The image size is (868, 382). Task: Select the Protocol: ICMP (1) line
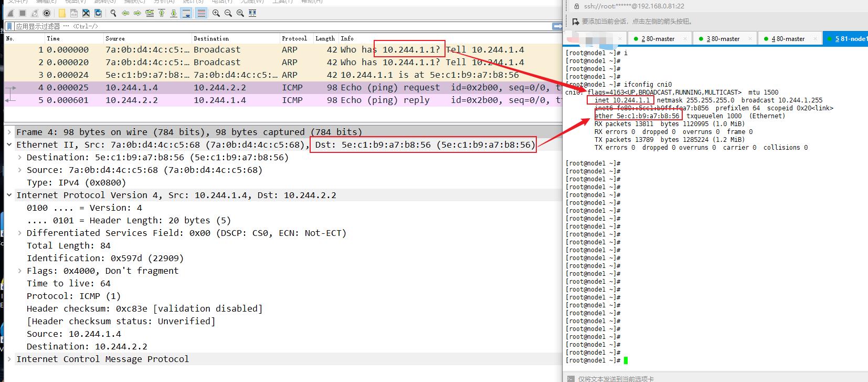click(x=74, y=296)
